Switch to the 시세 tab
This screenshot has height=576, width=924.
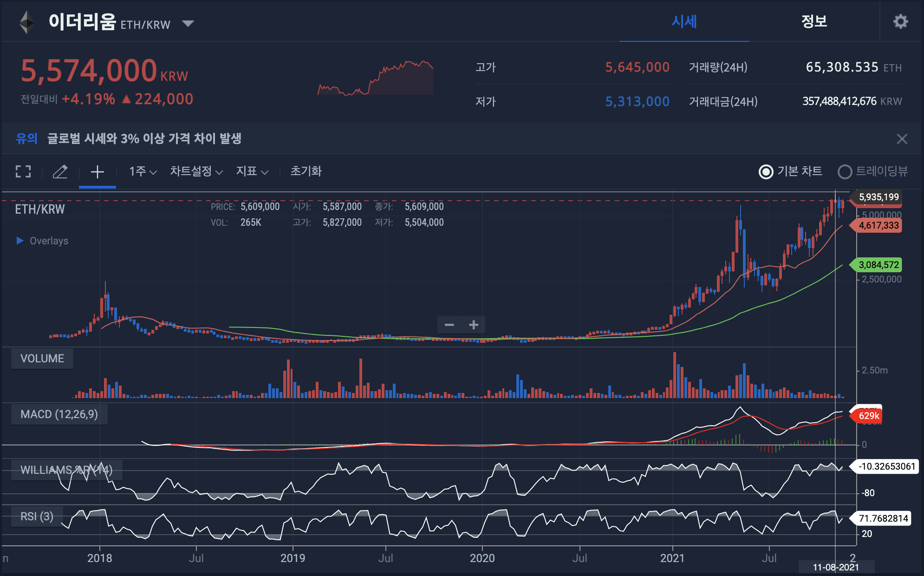point(684,21)
